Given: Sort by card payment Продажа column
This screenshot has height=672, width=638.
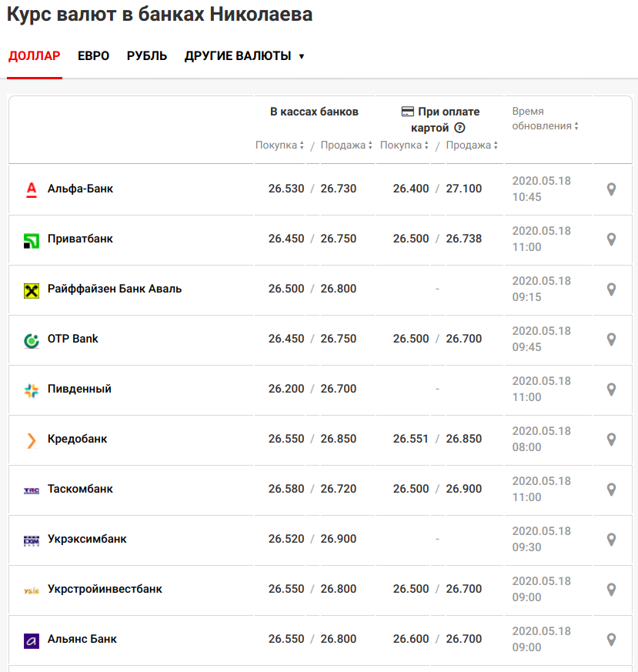Looking at the screenshot, I should click(472, 145).
